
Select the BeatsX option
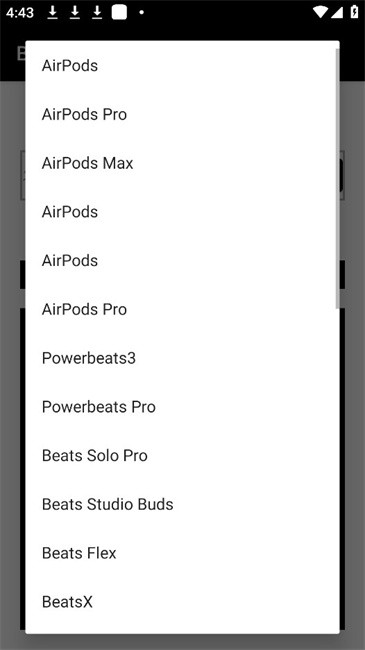coord(182,601)
